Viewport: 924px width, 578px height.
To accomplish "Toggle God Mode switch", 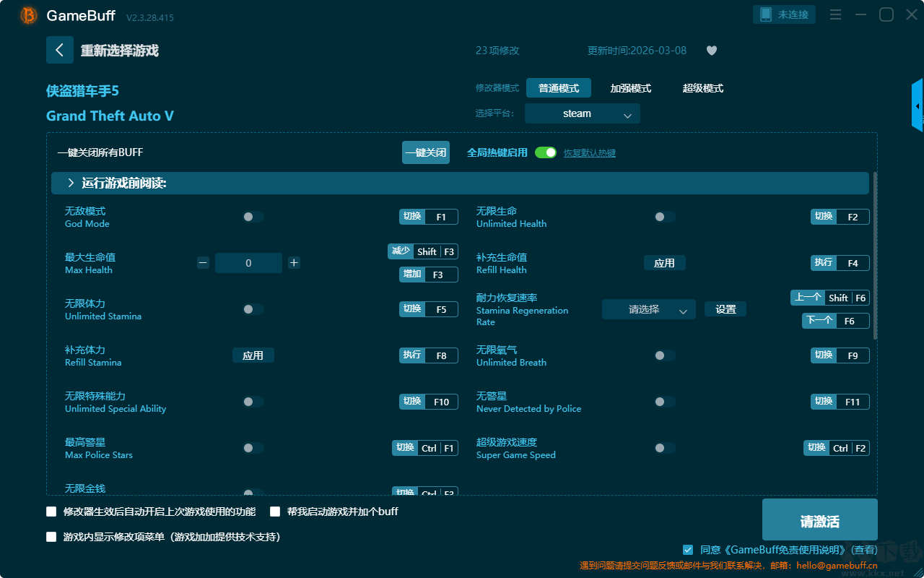I will tap(253, 217).
